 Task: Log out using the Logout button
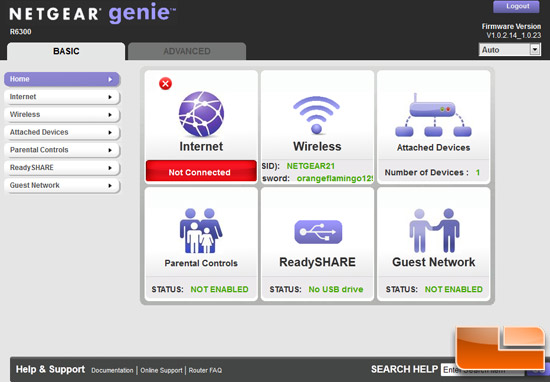coord(516,6)
